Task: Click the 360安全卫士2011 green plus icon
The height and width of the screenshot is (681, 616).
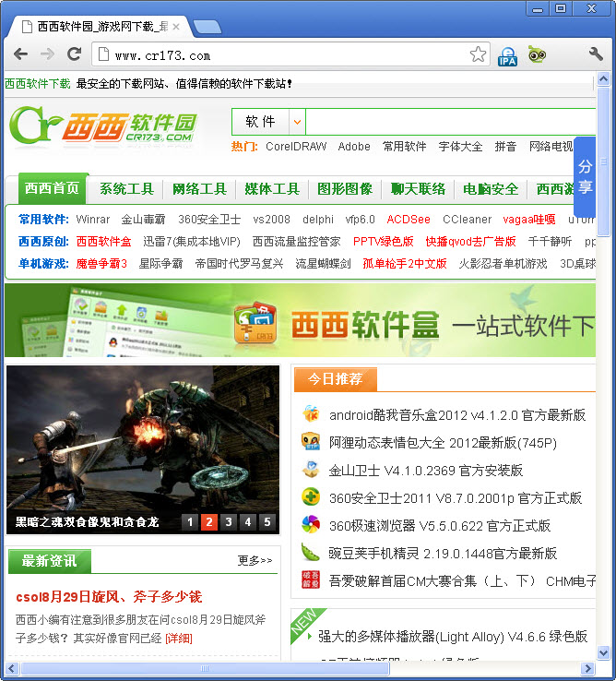Action: tap(311, 497)
